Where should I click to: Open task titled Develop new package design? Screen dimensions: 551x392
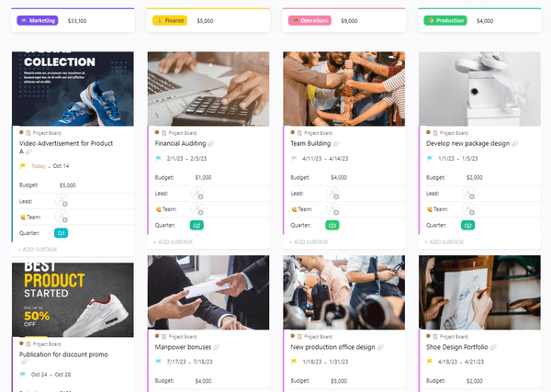[467, 143]
